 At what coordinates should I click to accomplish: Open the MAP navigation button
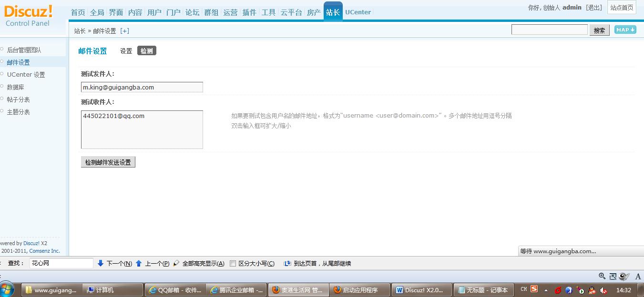pyautogui.click(x=625, y=30)
